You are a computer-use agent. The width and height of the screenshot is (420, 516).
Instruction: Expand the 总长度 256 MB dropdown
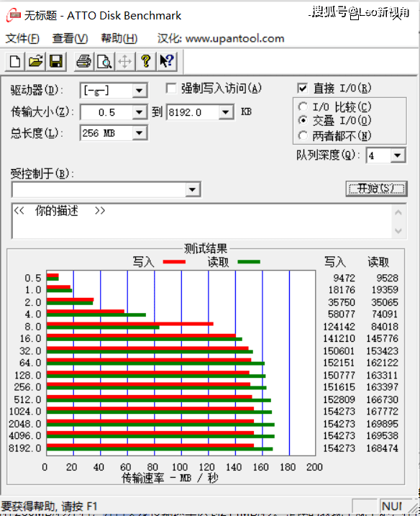(139, 133)
